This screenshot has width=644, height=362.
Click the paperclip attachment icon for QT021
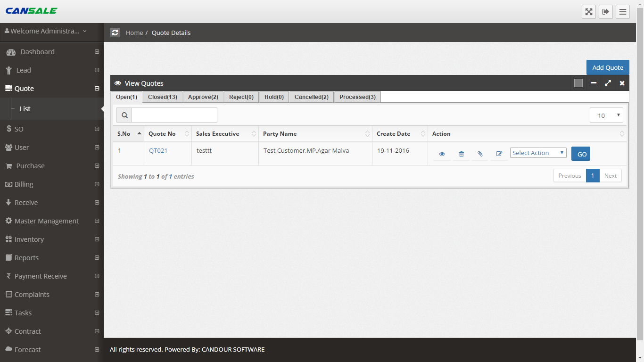pos(480,154)
